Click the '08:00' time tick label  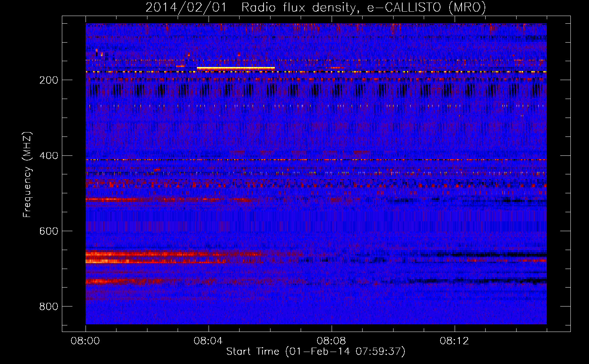85,341
